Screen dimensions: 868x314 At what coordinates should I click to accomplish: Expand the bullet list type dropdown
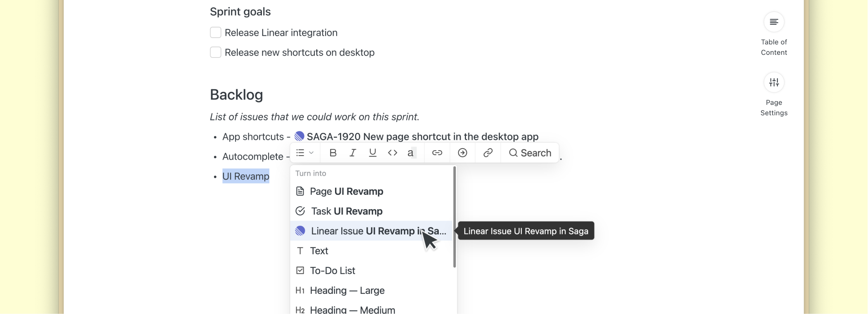pyautogui.click(x=305, y=153)
